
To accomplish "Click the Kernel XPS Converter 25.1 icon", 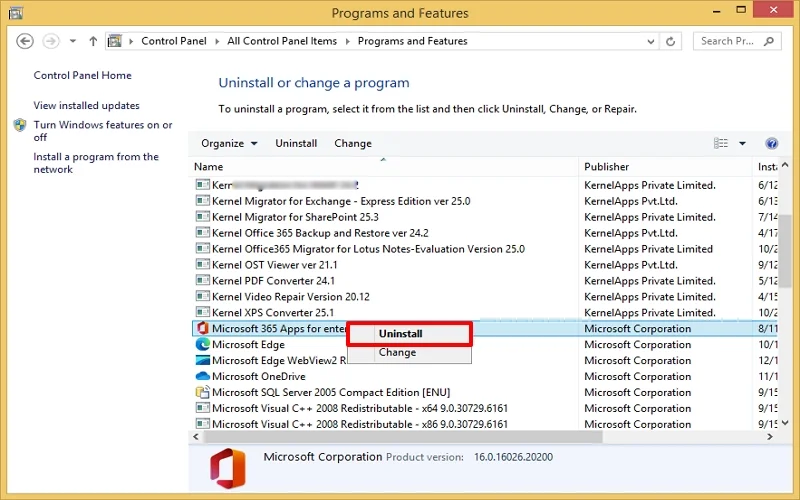I will coord(203,312).
